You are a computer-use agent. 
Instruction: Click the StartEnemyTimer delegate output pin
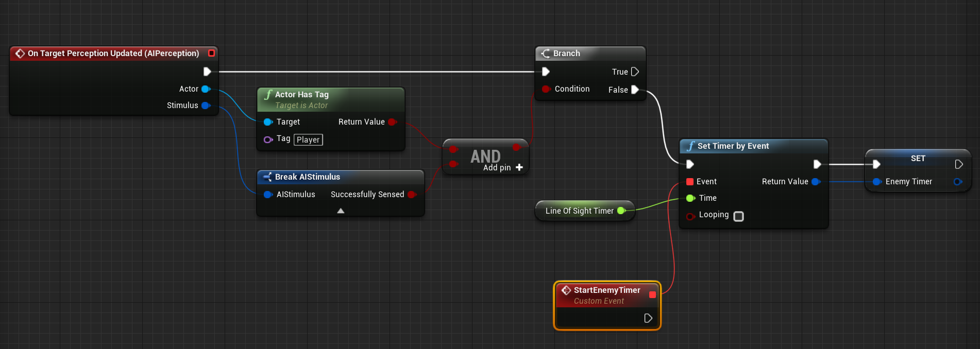point(652,294)
